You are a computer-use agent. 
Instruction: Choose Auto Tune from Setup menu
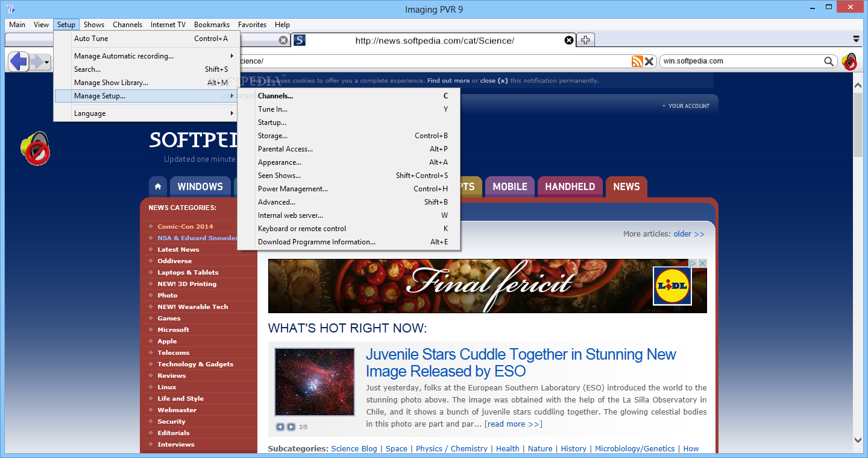[x=147, y=39]
